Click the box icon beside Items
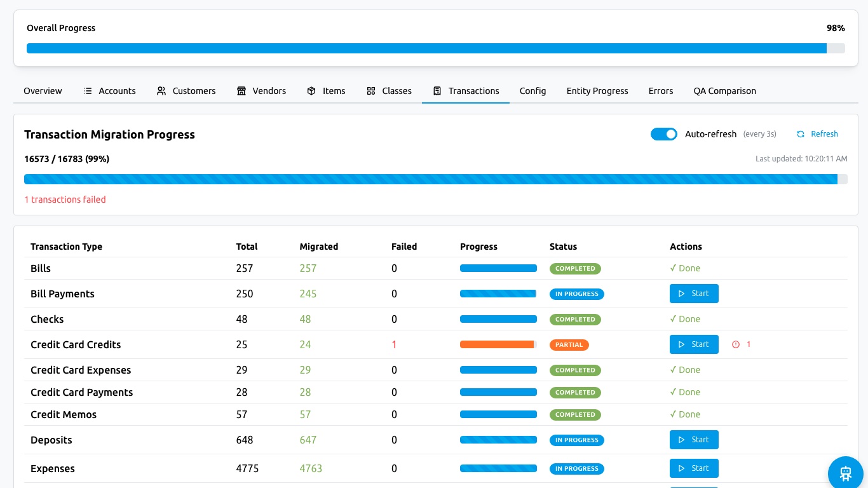Viewport: 868px width, 488px height. pos(311,91)
